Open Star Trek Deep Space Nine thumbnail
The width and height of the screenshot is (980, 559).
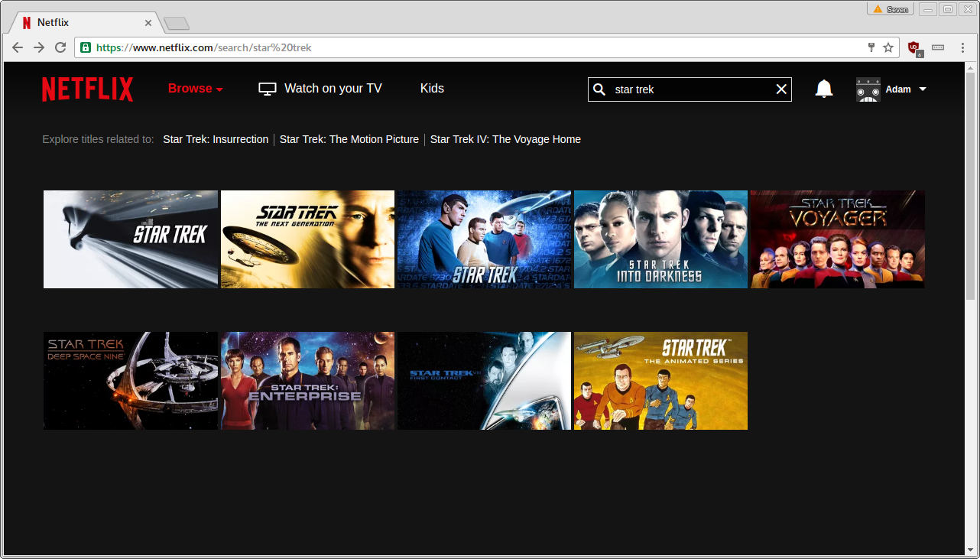tap(131, 381)
